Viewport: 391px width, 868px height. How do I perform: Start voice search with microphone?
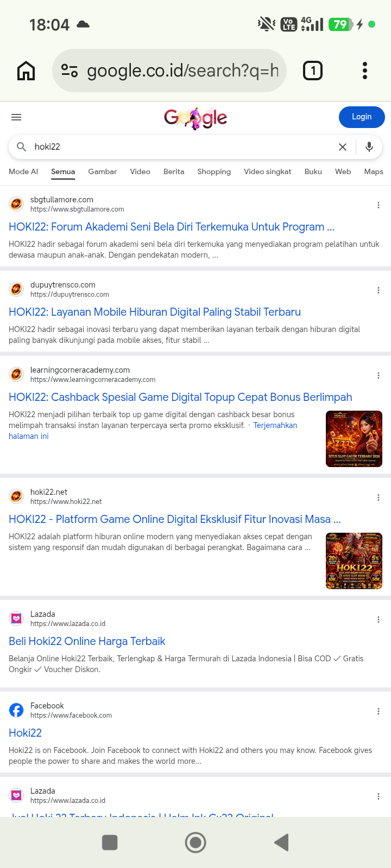369,146
